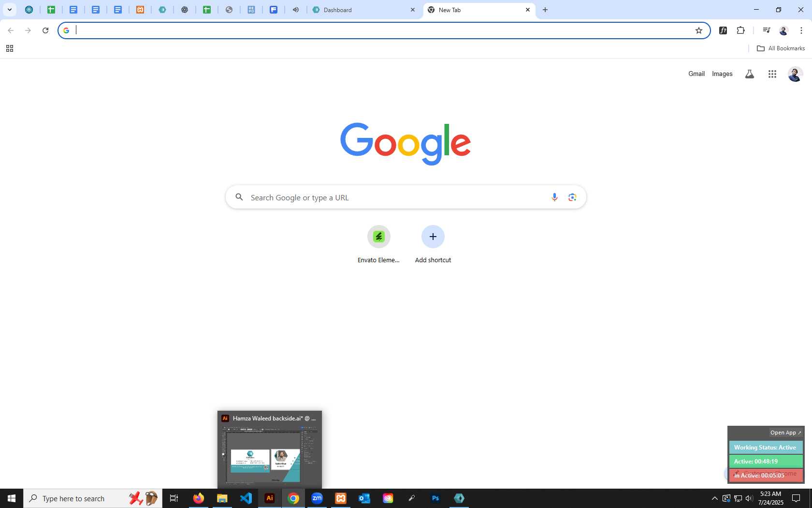Launch Firefox from taskbar
The image size is (812, 508).
tap(199, 498)
